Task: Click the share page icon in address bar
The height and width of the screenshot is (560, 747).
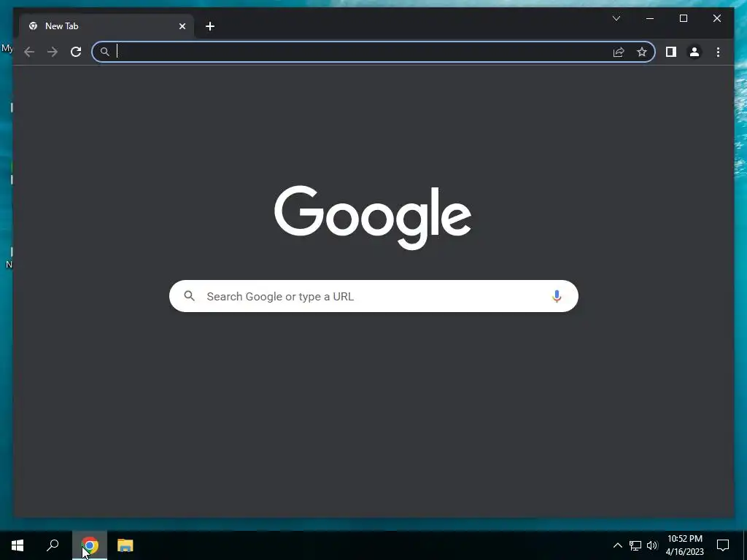Action: pos(619,52)
